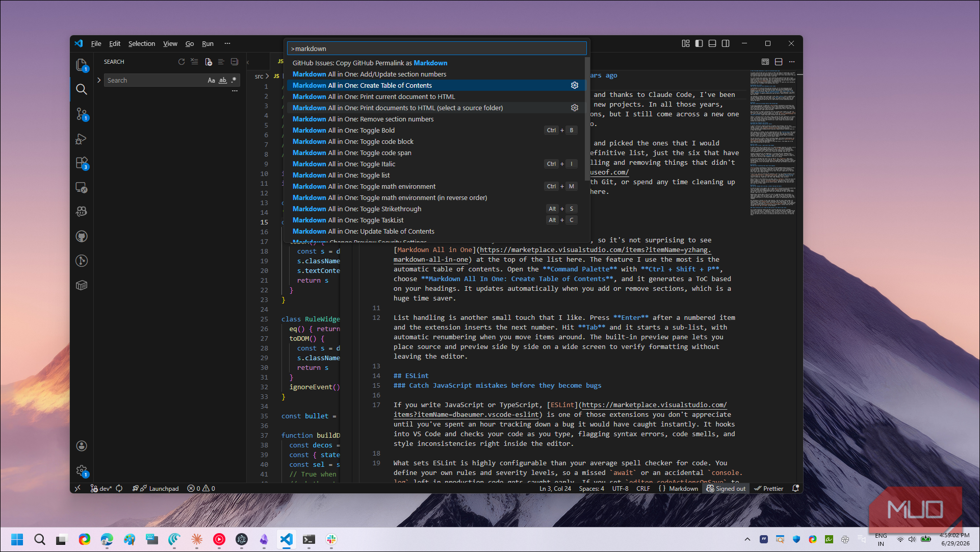Configure keybinding gear for Create Table of Contents
The image size is (980, 552).
tap(575, 85)
